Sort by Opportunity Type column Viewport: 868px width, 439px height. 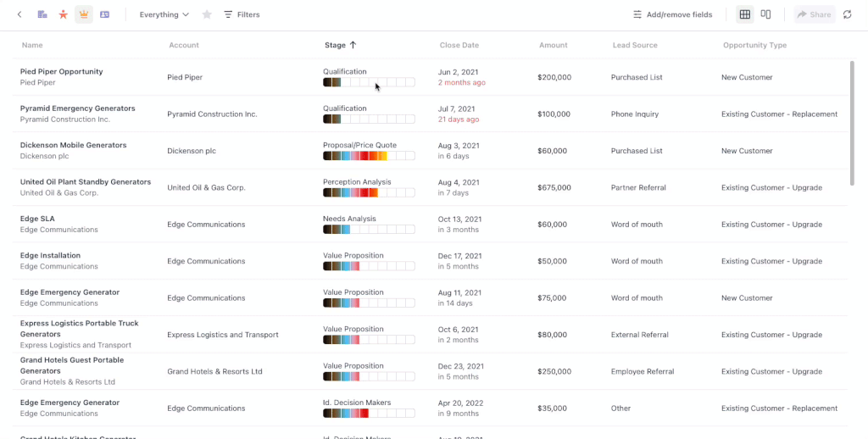pos(754,46)
